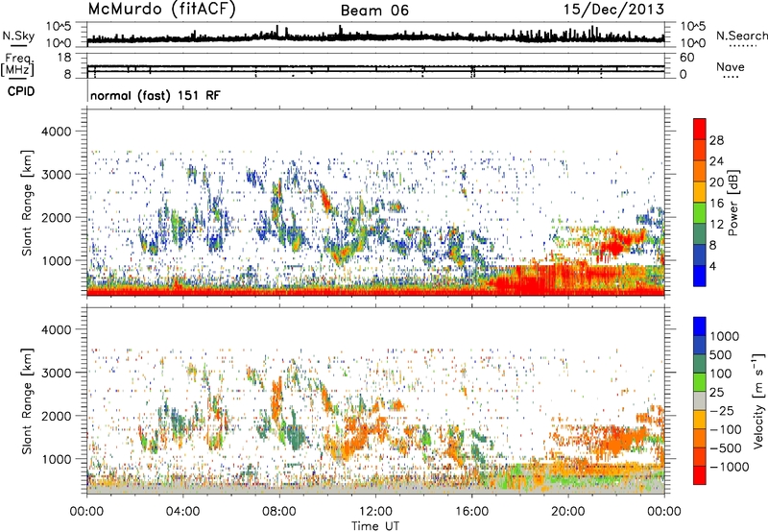Select the "16:00" time axis label
768x532 pixels.
coord(471,512)
